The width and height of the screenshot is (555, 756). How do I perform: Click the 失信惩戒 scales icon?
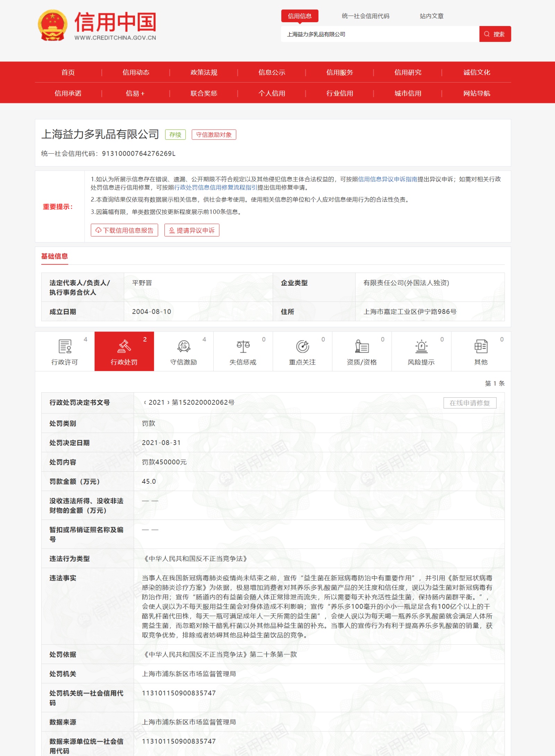pyautogui.click(x=243, y=346)
